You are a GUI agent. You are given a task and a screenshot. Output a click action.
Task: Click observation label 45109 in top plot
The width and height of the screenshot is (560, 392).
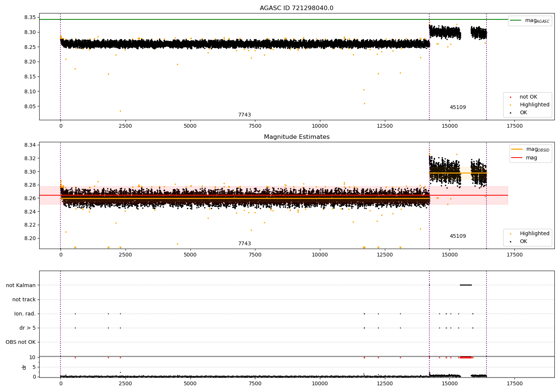(x=458, y=108)
